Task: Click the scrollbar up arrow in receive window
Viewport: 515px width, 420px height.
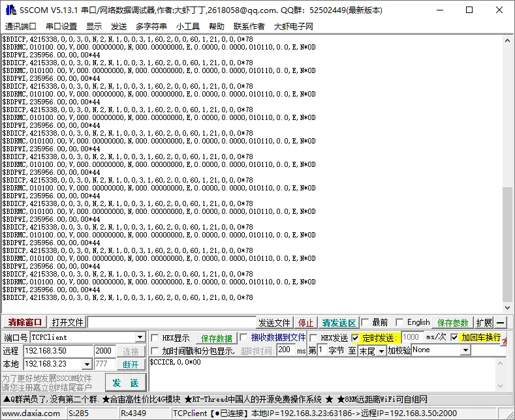Action: 508,39
